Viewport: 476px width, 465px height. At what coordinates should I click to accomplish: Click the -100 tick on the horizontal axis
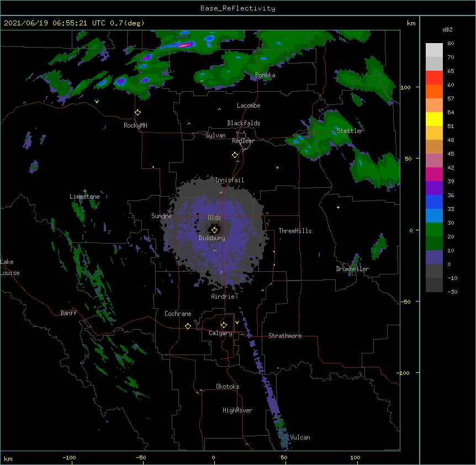pyautogui.click(x=69, y=457)
